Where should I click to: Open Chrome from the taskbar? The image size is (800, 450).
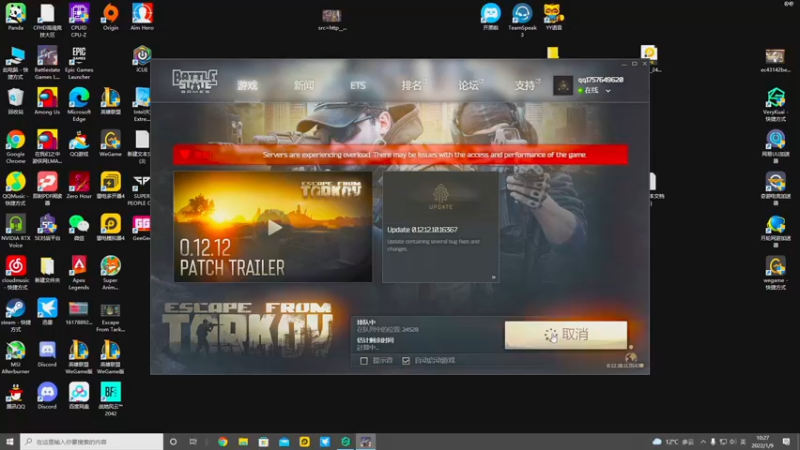pos(223,442)
